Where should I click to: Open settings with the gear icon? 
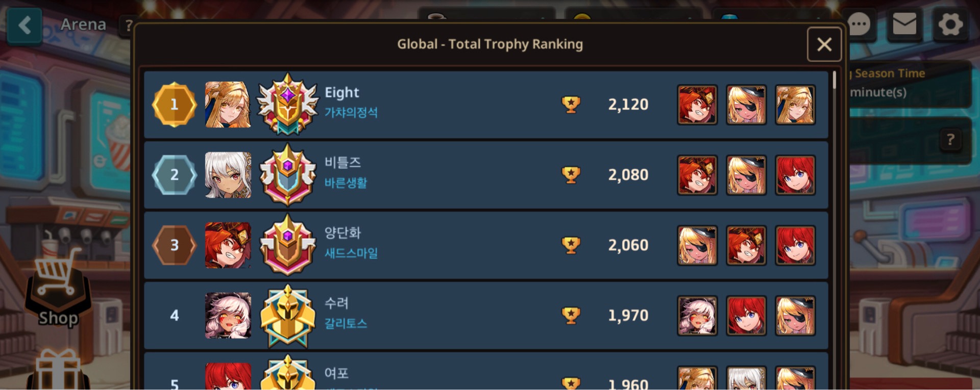(x=950, y=24)
